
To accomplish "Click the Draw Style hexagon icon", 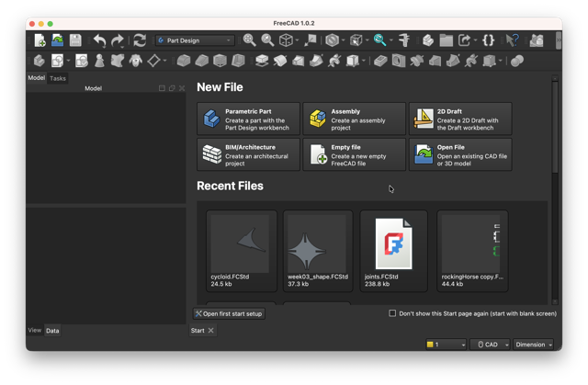I will click(332, 40).
